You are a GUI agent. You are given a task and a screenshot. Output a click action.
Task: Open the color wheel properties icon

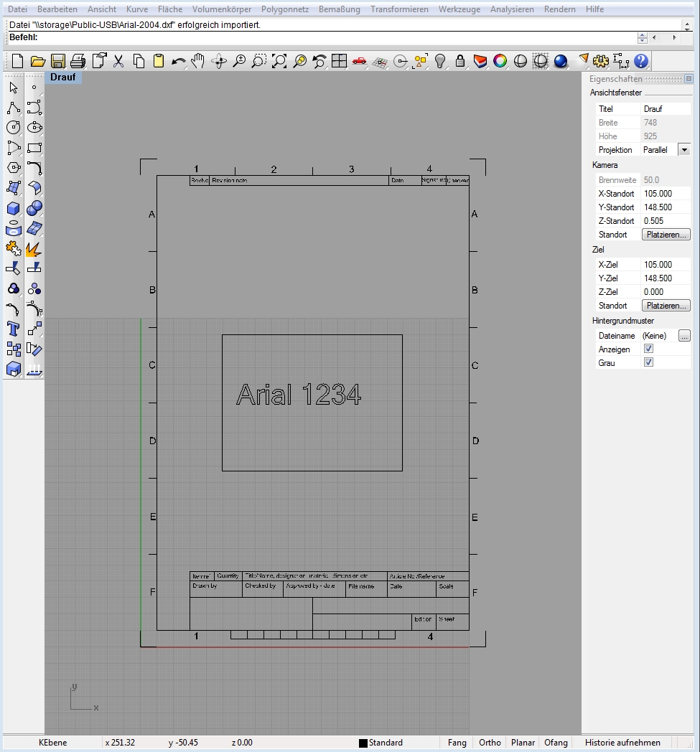[500, 61]
